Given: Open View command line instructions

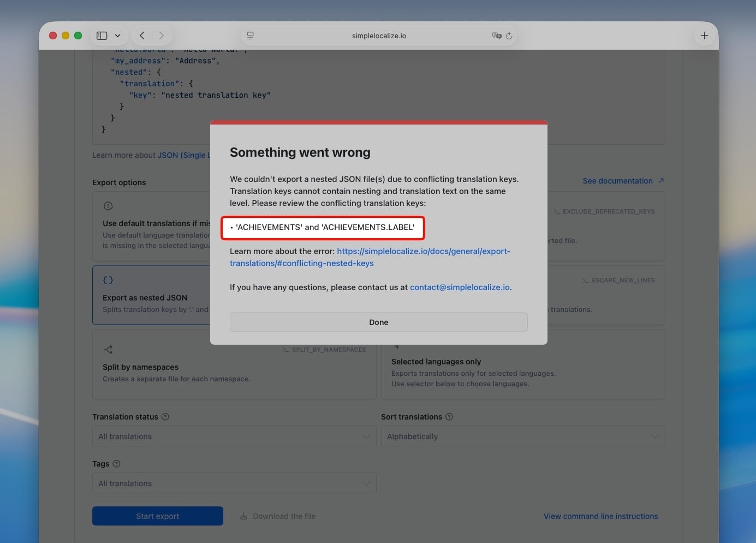Looking at the screenshot, I should click(x=600, y=516).
